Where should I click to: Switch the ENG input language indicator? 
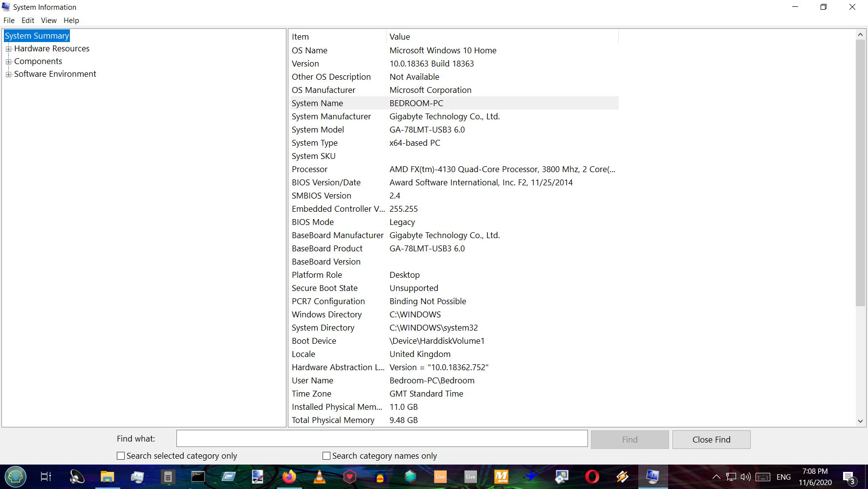tap(783, 477)
